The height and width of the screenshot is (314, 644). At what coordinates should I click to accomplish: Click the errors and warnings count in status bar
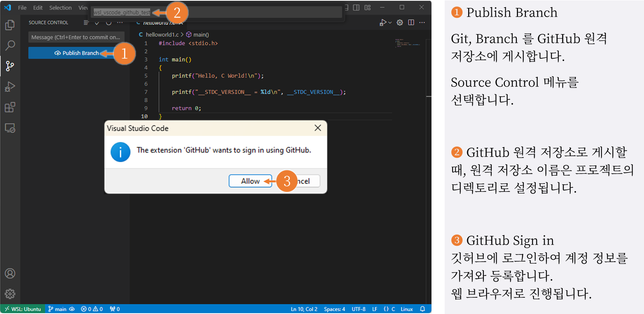[x=92, y=309]
